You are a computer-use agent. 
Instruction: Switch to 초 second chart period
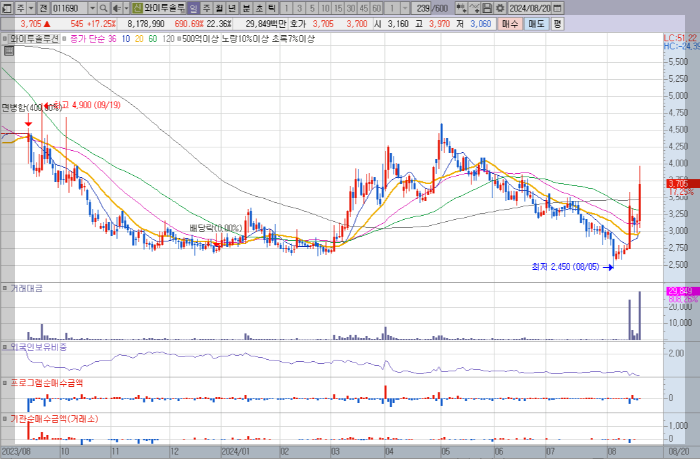click(x=259, y=8)
